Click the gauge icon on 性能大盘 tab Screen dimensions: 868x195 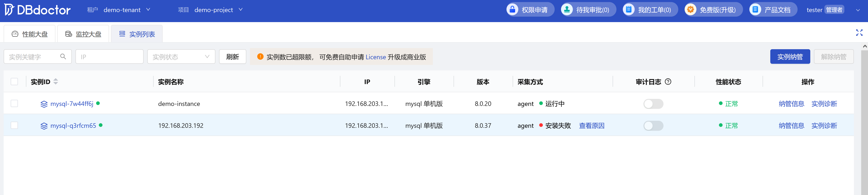click(15, 34)
